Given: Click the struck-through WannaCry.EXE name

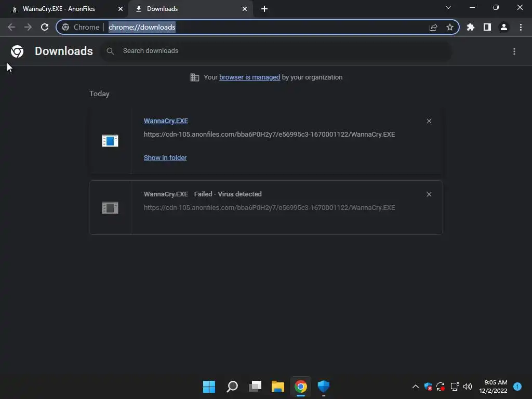Looking at the screenshot, I should (x=166, y=194).
